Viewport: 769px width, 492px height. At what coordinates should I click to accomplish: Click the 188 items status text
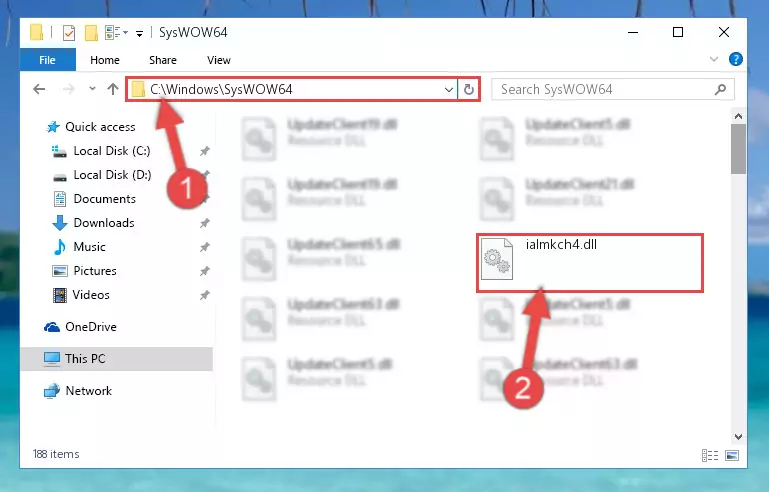point(56,454)
